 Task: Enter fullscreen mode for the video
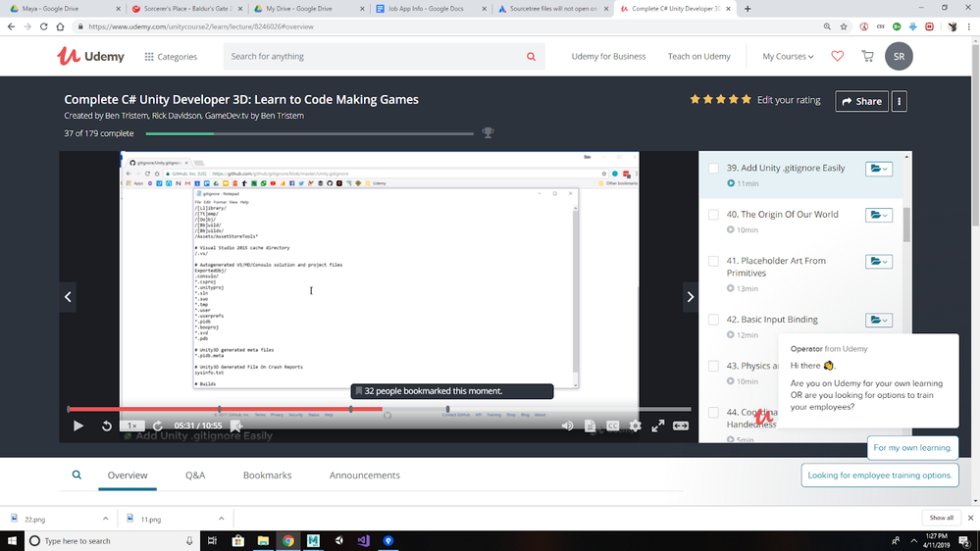657,426
